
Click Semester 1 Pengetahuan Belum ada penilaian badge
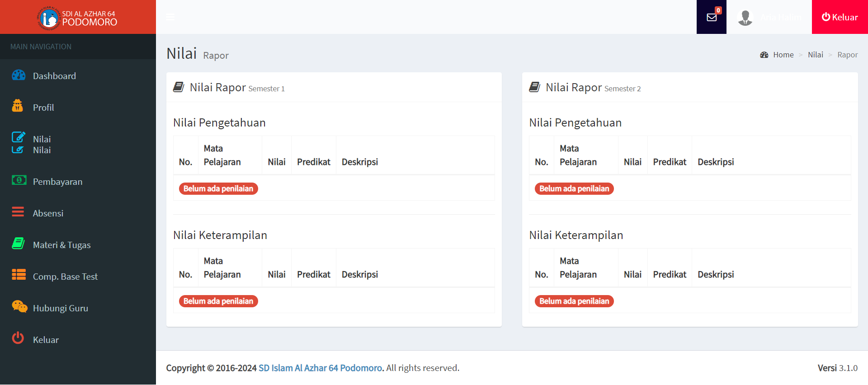click(x=218, y=188)
